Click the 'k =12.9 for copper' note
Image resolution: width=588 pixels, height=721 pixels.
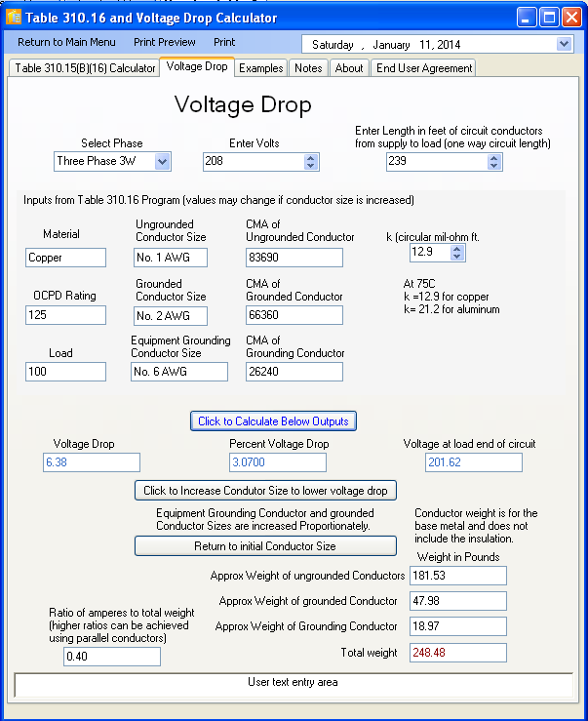click(446, 297)
